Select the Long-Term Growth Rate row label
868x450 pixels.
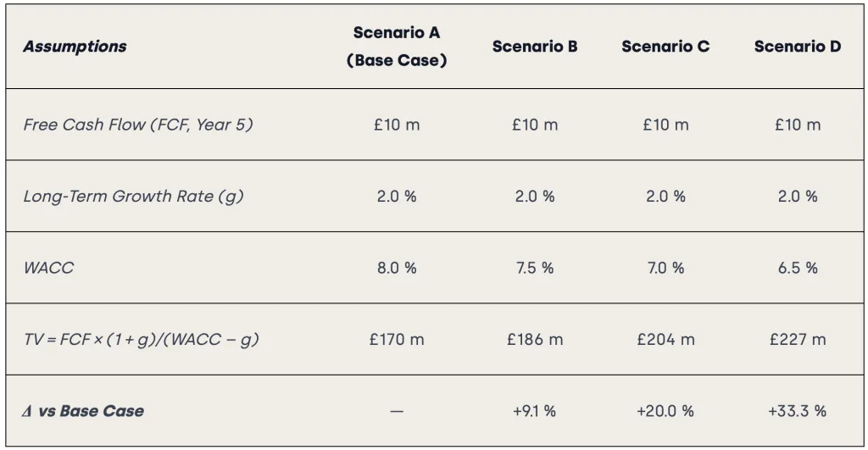133,196
